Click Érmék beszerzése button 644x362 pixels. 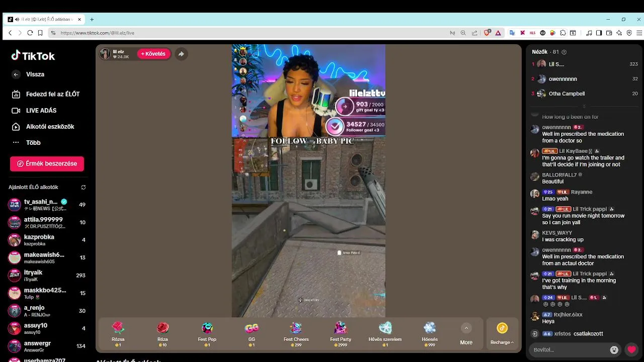click(47, 163)
